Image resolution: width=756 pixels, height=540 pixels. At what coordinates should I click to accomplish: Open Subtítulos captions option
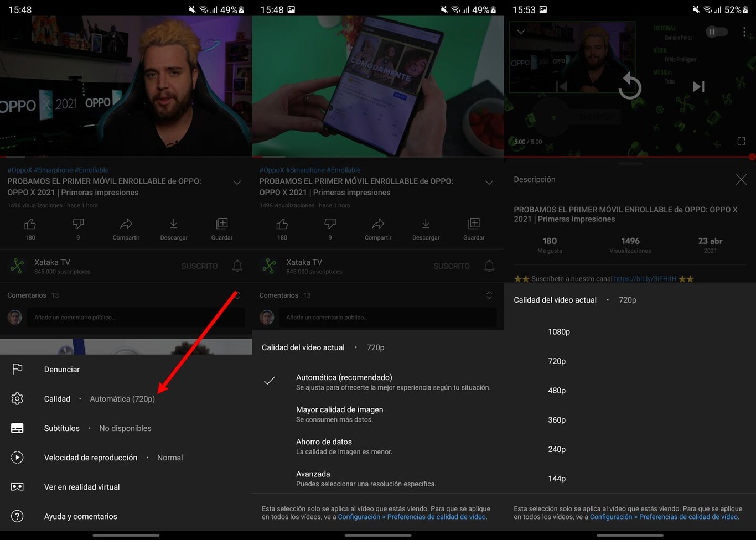17,428
